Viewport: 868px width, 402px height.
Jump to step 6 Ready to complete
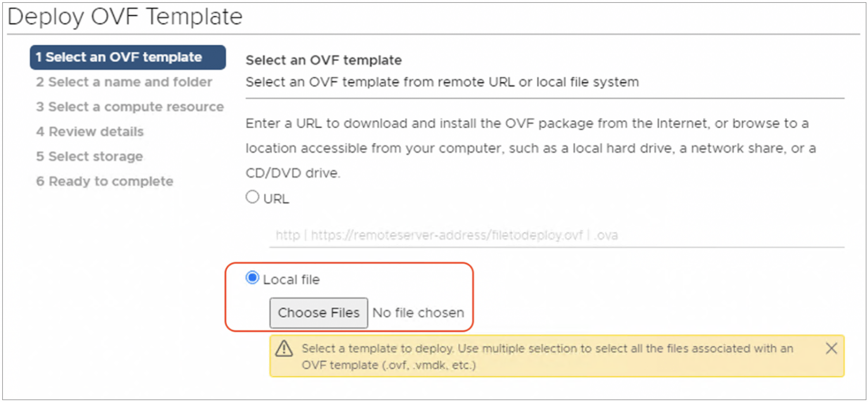104,181
